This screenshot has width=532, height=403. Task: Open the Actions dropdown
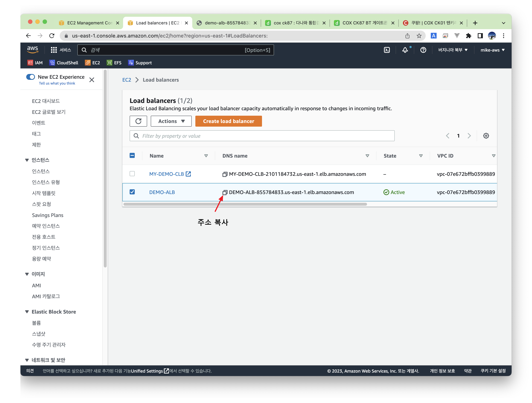click(171, 121)
